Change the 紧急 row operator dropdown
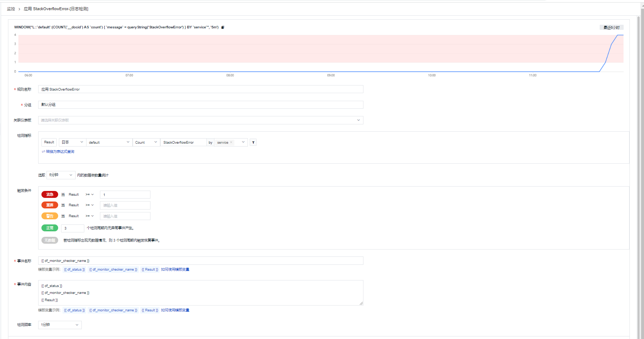644x339 pixels. coord(90,195)
